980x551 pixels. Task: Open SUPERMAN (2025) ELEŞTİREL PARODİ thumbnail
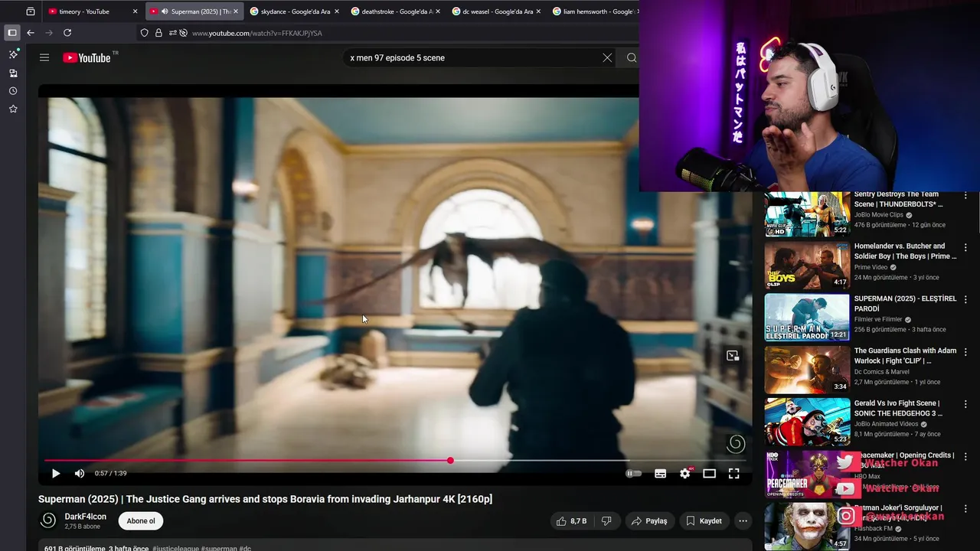807,318
